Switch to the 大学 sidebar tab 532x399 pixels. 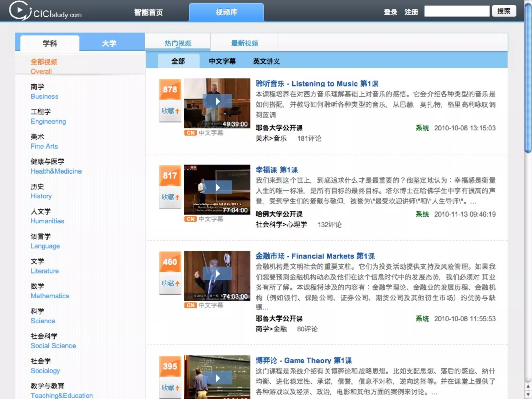tap(109, 43)
